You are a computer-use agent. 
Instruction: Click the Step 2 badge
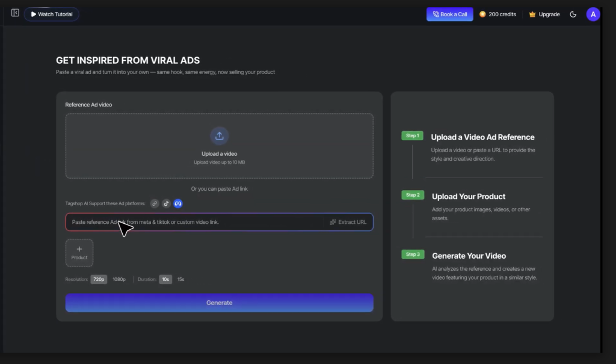coord(413,195)
